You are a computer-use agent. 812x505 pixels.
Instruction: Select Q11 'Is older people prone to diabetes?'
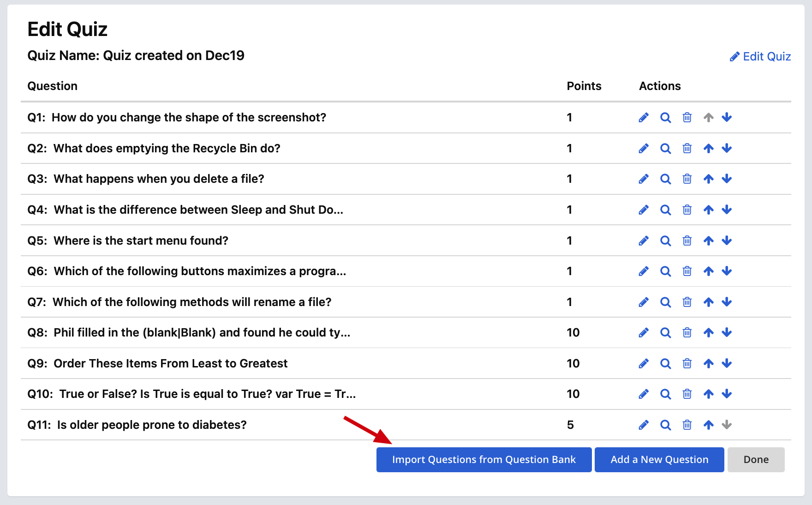coord(152,425)
